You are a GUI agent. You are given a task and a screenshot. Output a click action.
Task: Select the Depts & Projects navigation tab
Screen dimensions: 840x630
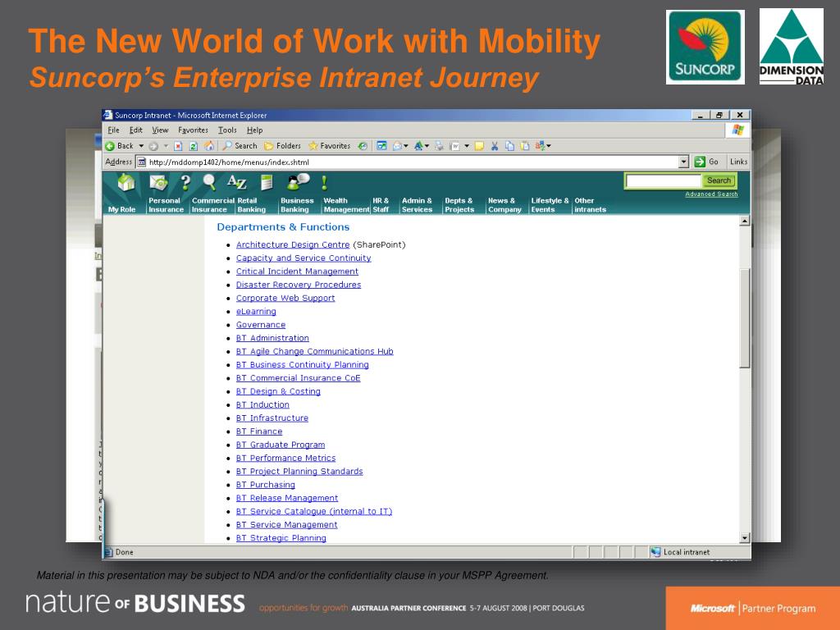coord(459,205)
